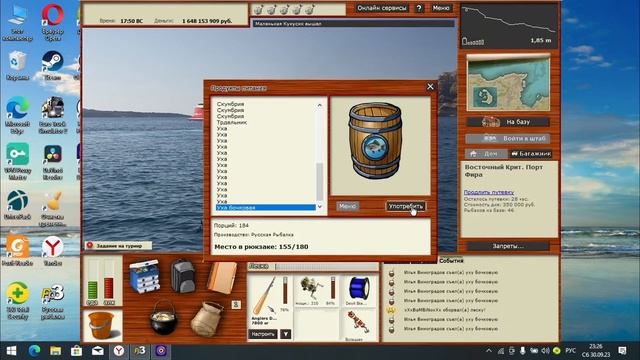Click the orange bucket keepnet
Image resolution: width=640 pixels, height=360 pixels.
[101, 325]
